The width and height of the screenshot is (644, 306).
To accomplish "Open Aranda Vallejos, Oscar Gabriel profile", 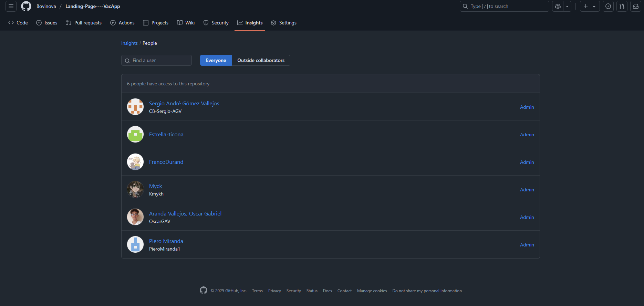I will [185, 213].
